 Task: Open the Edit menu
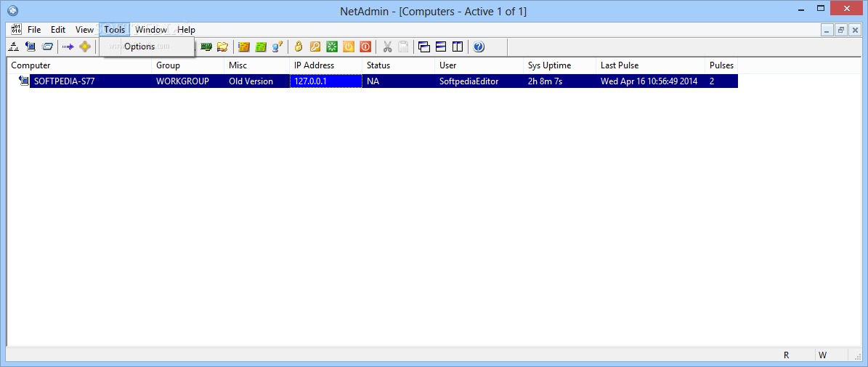point(58,30)
